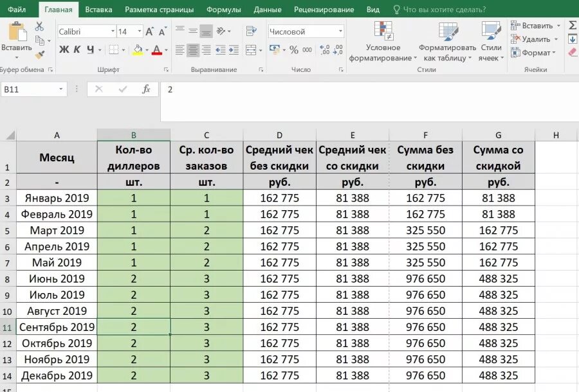Open the Calibri font name dropdown
The image size is (579, 392).
click(113, 31)
